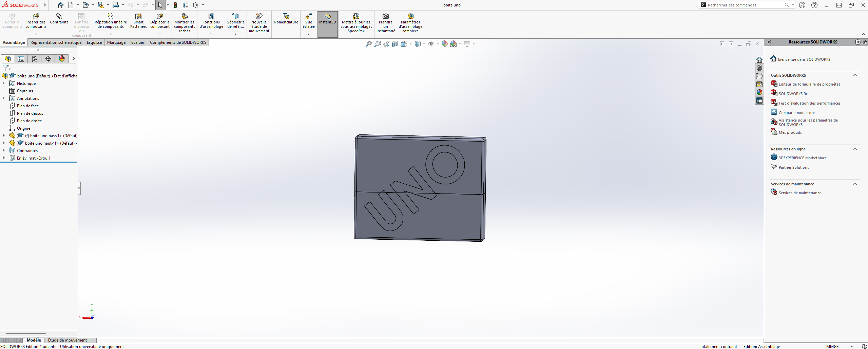The image size is (868, 349).
Task: Open Appearances color sphere in task pane
Action: tap(759, 92)
